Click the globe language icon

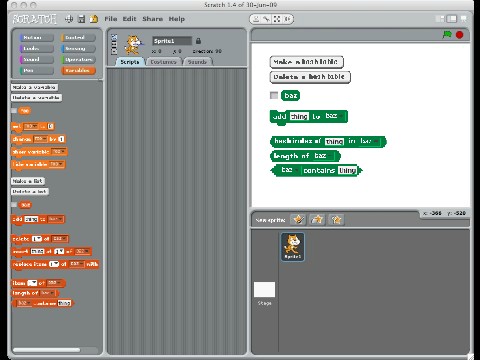(x=69, y=19)
